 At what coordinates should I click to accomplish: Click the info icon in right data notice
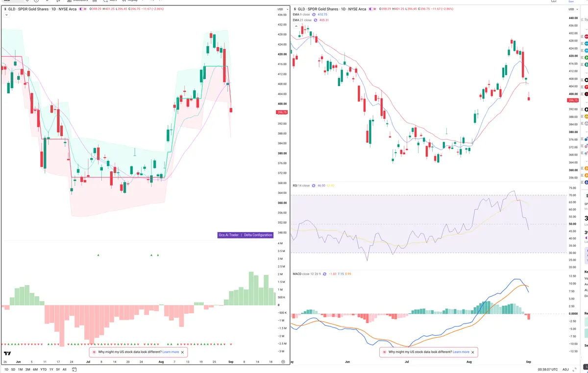tap(384, 352)
